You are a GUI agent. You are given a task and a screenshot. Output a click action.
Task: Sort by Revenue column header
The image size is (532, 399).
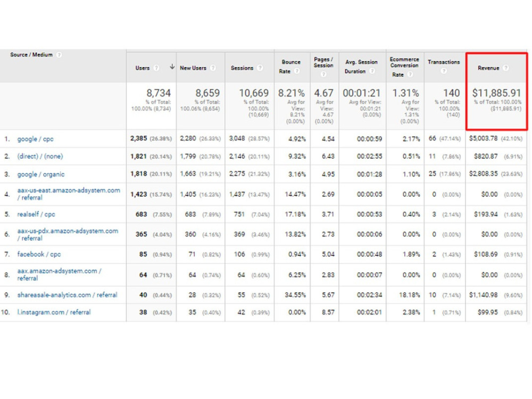(488, 68)
